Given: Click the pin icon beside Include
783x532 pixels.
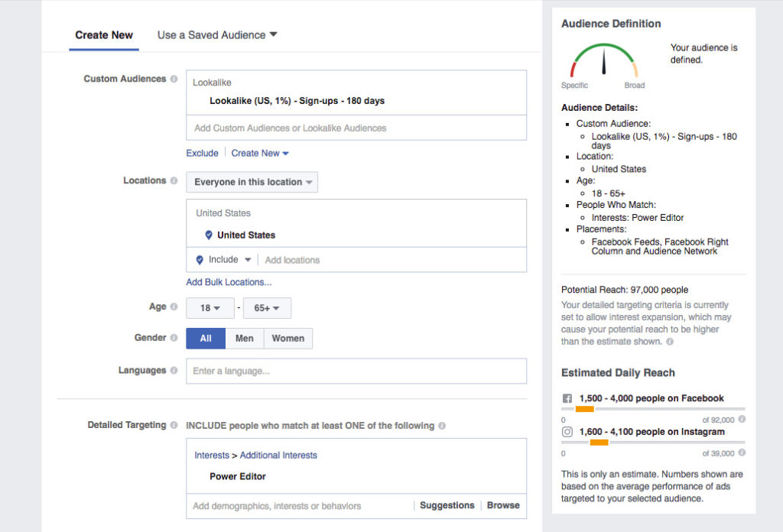Looking at the screenshot, I should 200,260.
